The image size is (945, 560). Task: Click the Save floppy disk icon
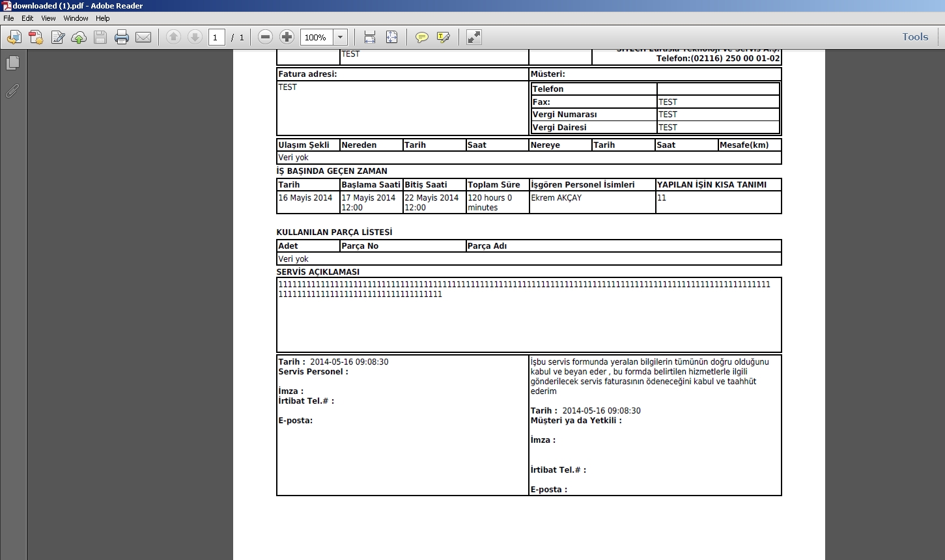100,37
